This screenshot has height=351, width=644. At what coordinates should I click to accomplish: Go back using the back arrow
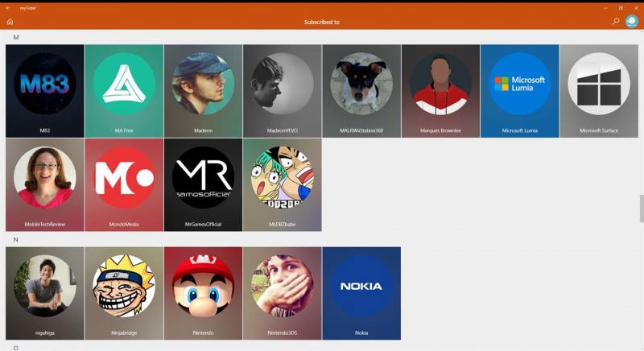(8, 8)
